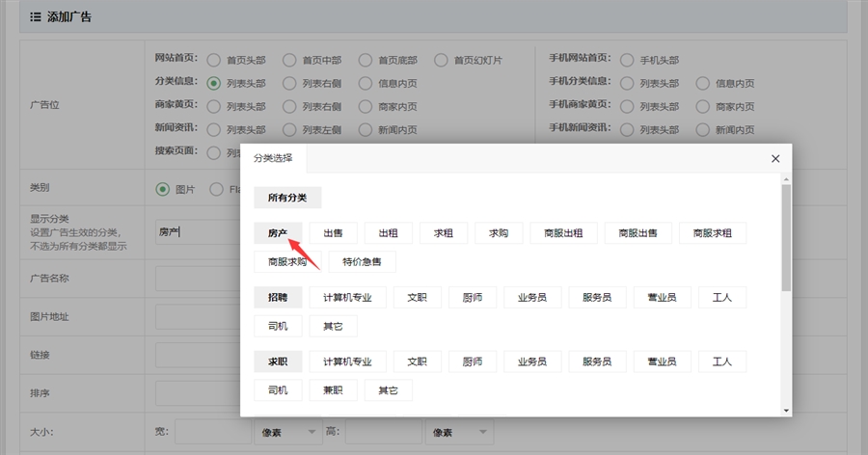Close the 分类选择 dialog
The height and width of the screenshot is (455, 868).
pos(775,158)
